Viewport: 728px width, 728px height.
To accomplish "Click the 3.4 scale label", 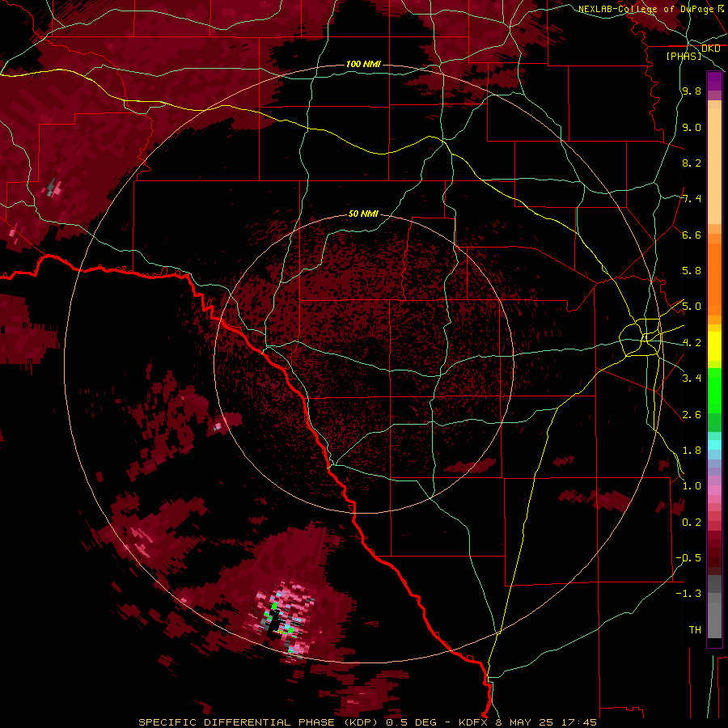I will (692, 379).
